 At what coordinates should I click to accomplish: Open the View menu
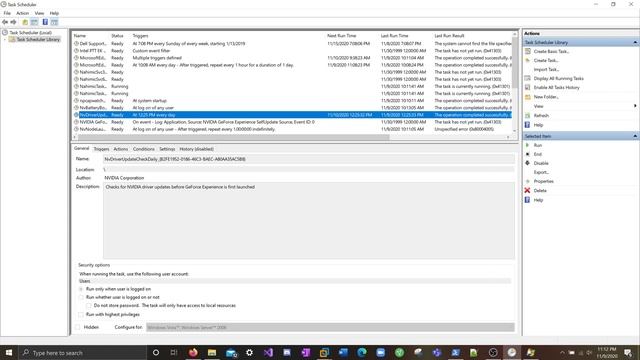click(x=39, y=13)
